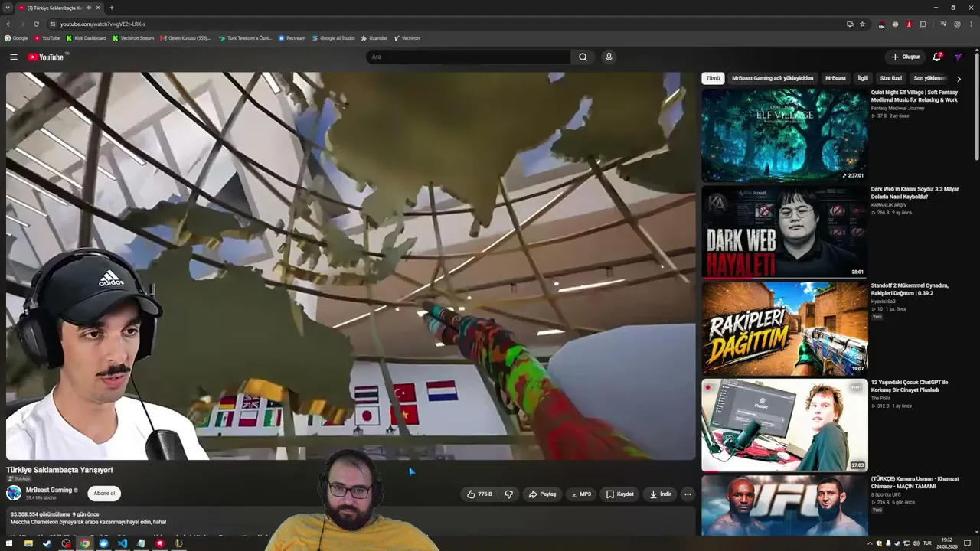Like the video with thumbs up
The width and height of the screenshot is (980, 551).
tap(480, 494)
